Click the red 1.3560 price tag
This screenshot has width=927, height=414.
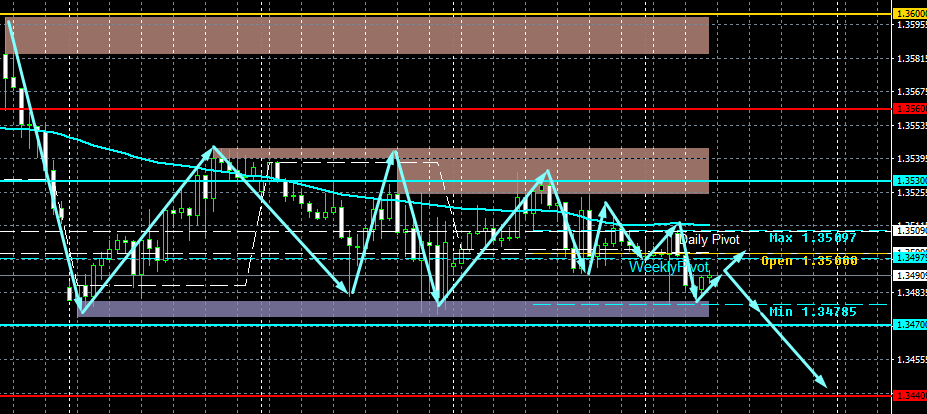(x=910, y=109)
